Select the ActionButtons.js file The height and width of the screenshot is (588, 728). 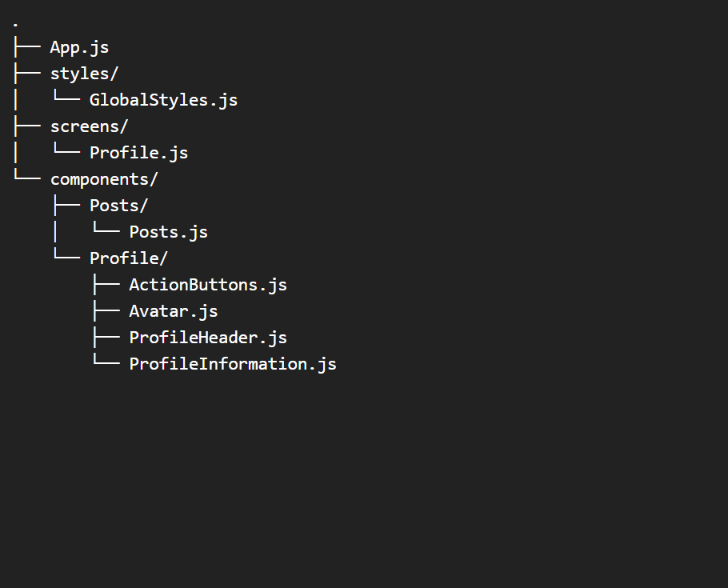208,285
